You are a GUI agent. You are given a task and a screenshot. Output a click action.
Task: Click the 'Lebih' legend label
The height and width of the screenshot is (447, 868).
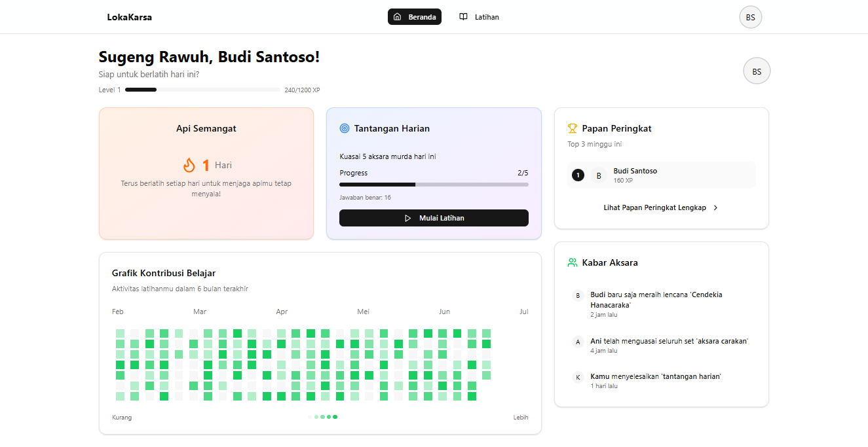point(521,417)
